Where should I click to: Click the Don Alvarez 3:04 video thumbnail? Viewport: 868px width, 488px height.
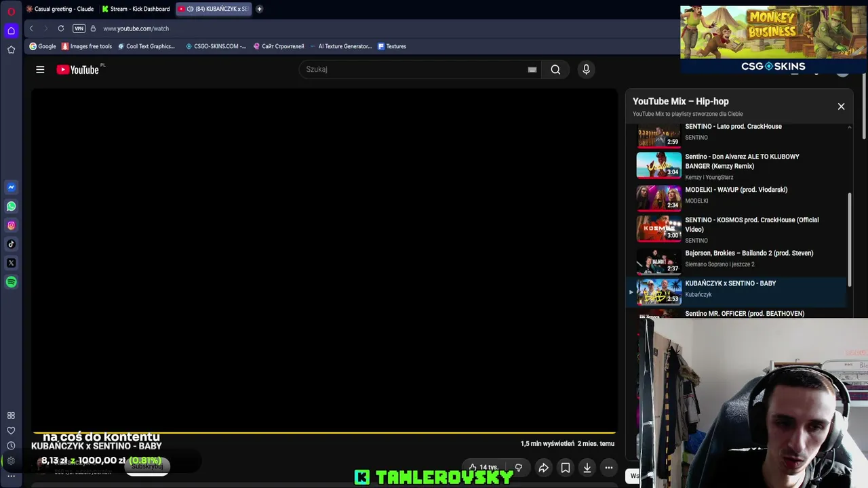[x=658, y=165]
